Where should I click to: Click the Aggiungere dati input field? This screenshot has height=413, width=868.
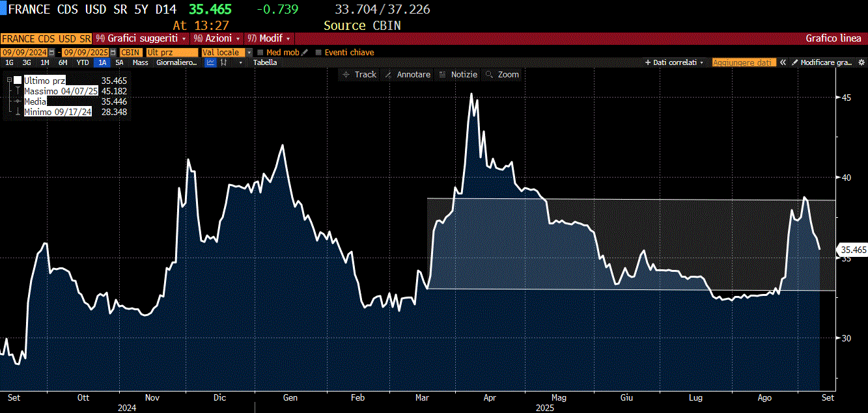[744, 62]
